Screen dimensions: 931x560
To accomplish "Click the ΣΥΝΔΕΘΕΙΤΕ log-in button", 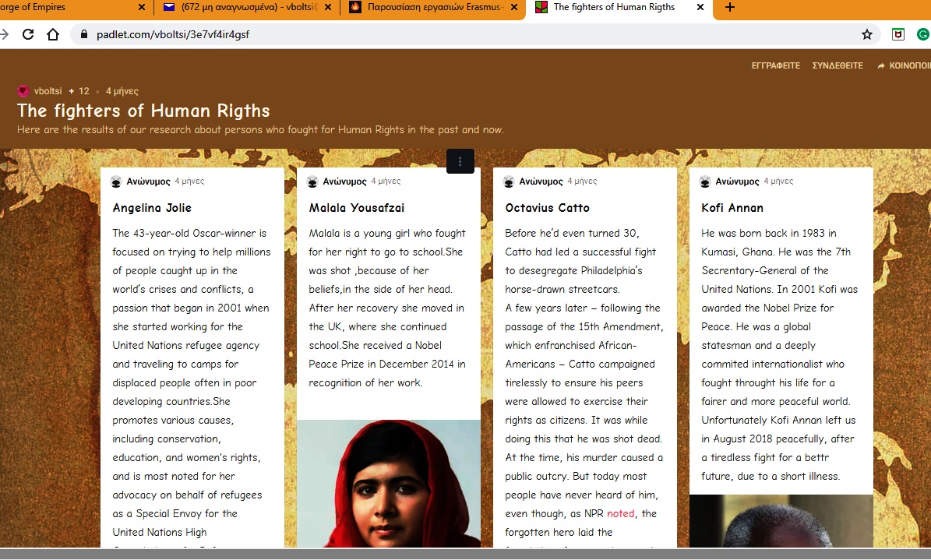I will tap(838, 65).
